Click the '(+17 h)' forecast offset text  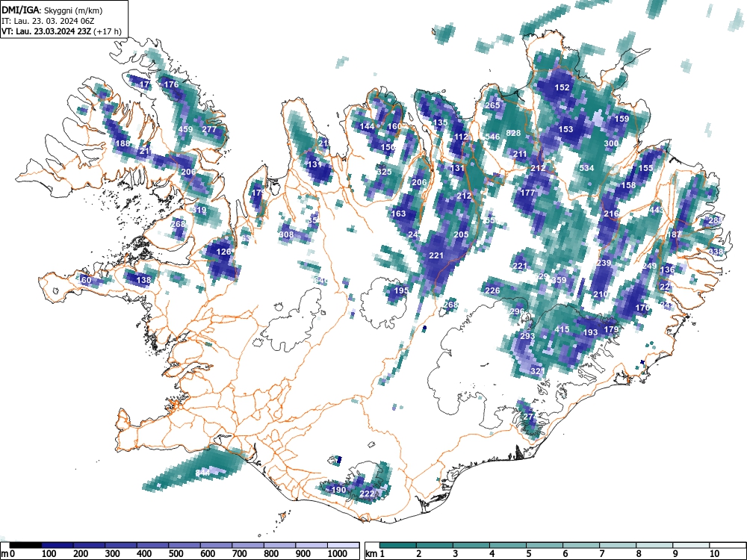click(108, 31)
